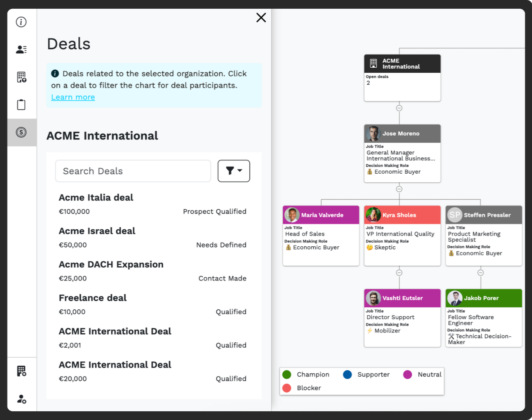The image size is (532, 420).
Task: Open the Vashti Eutsler card header
Action: tap(402, 298)
